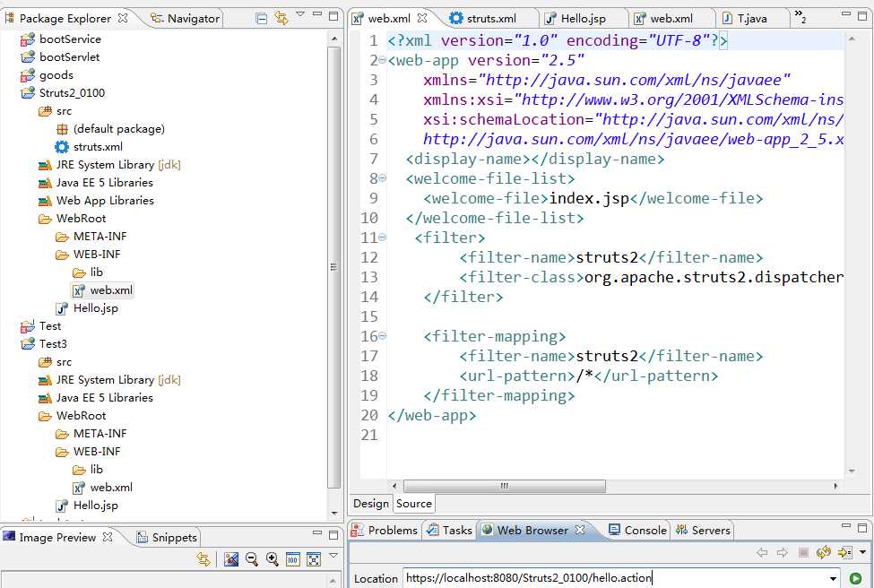Click scroll-down arrow of editor vertical scrollbar
The width and height of the screenshot is (874, 588).
point(852,471)
